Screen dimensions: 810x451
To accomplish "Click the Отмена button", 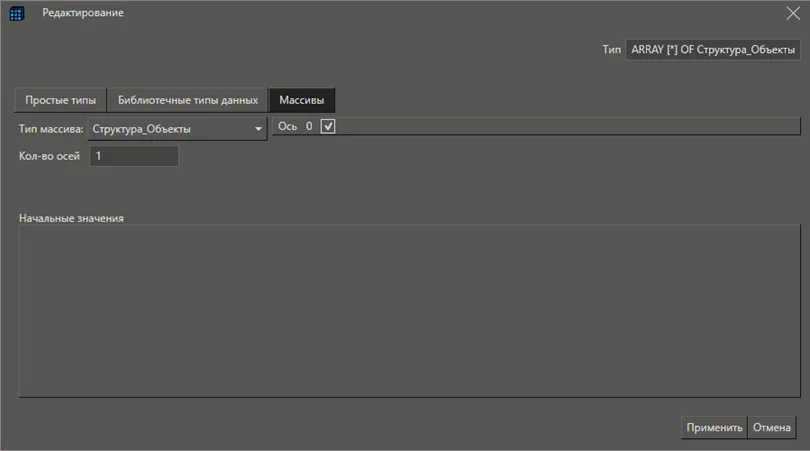I will [x=772, y=428].
